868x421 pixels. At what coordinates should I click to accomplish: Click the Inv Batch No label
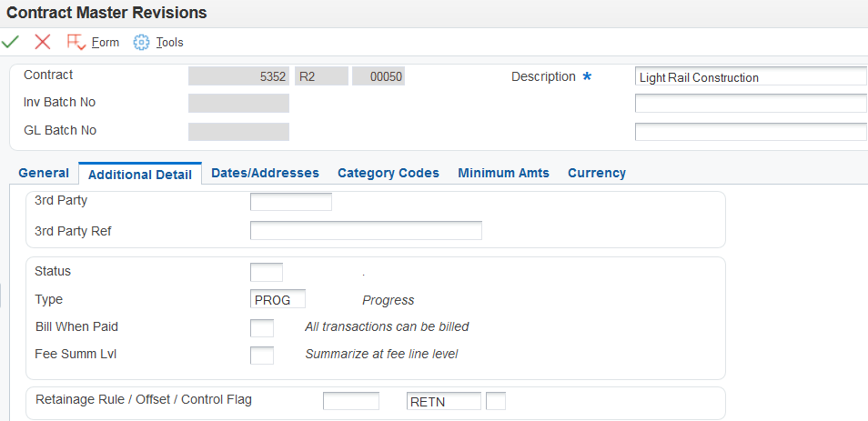click(60, 103)
